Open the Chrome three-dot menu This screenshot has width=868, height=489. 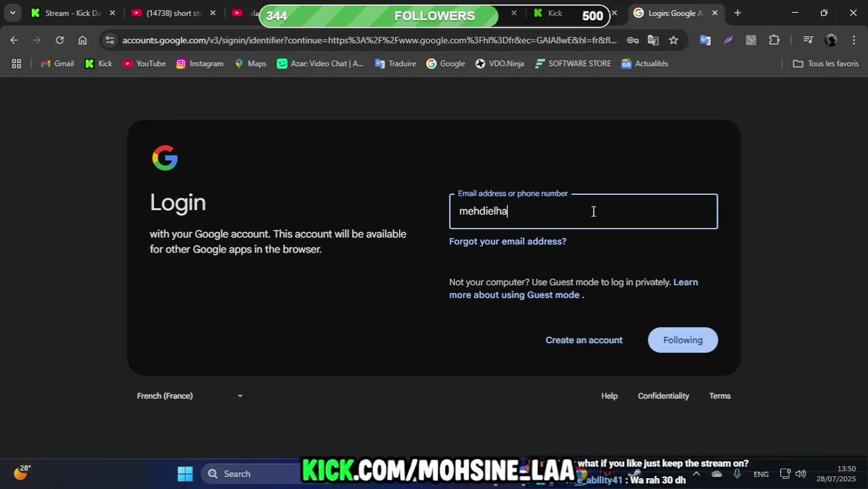point(854,40)
